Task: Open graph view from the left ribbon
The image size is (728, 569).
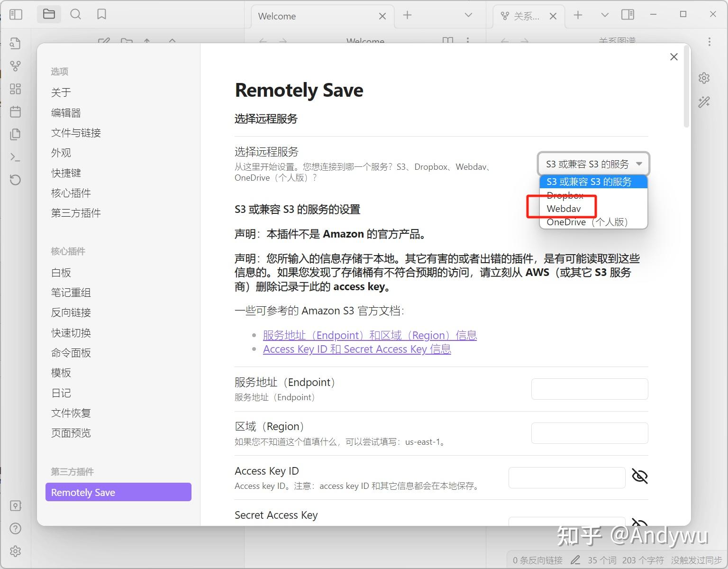Action: pos(15,66)
